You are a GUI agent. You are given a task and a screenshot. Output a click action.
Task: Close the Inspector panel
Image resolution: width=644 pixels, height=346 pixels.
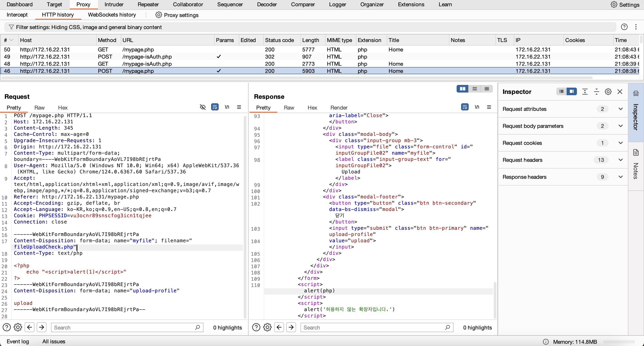point(620,92)
